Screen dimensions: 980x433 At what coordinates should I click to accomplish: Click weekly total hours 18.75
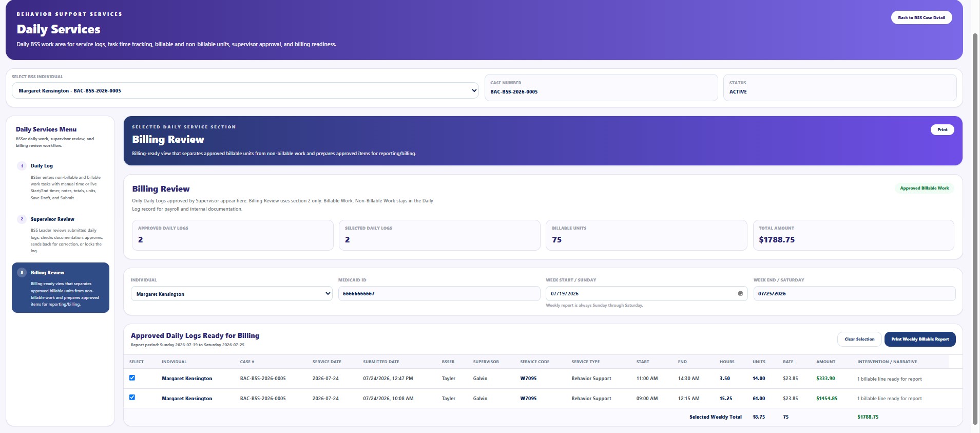[x=759, y=417]
